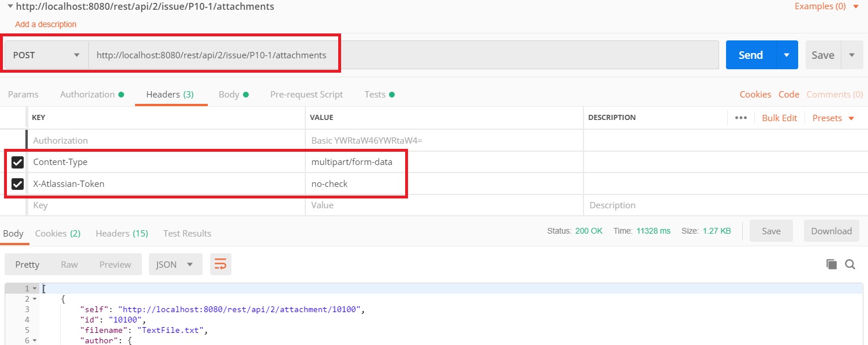Click the 11328 ms time value
This screenshot has height=345, width=868.
coord(653,231)
